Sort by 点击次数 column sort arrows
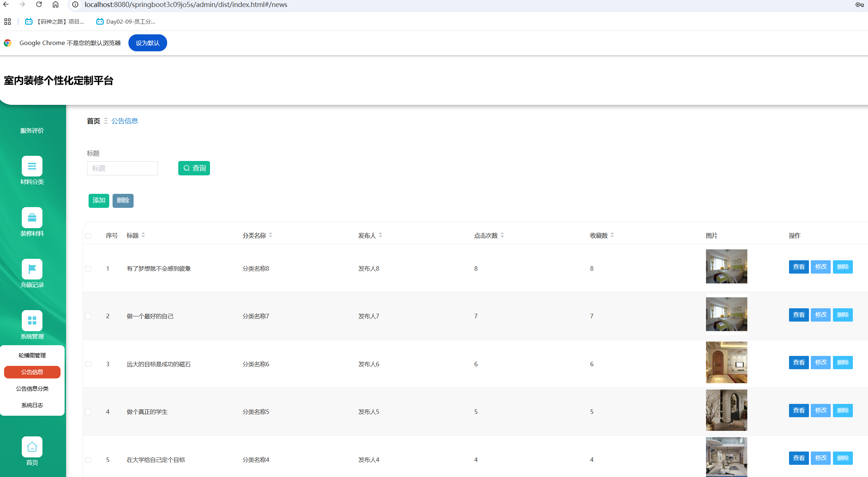 (x=502, y=235)
